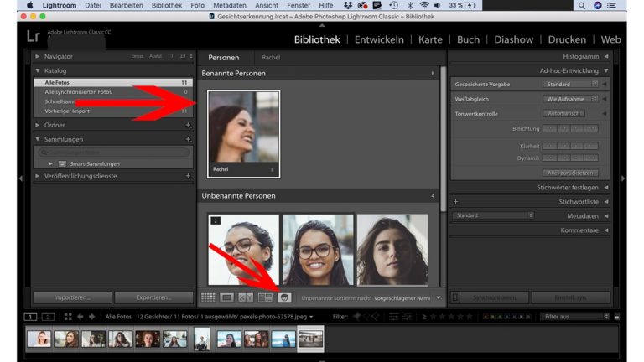Image resolution: width=644 pixels, height=362 pixels.
Task: Click the Importieren button
Action: [x=72, y=297]
